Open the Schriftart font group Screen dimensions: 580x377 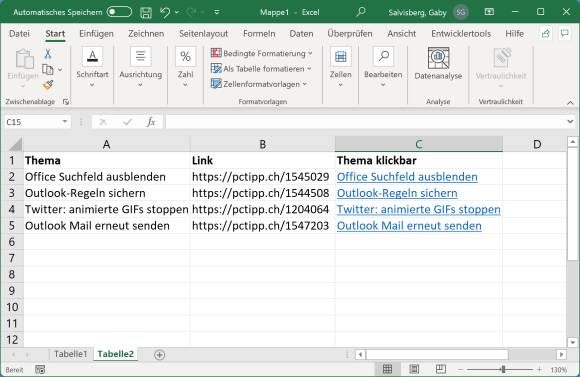92,68
